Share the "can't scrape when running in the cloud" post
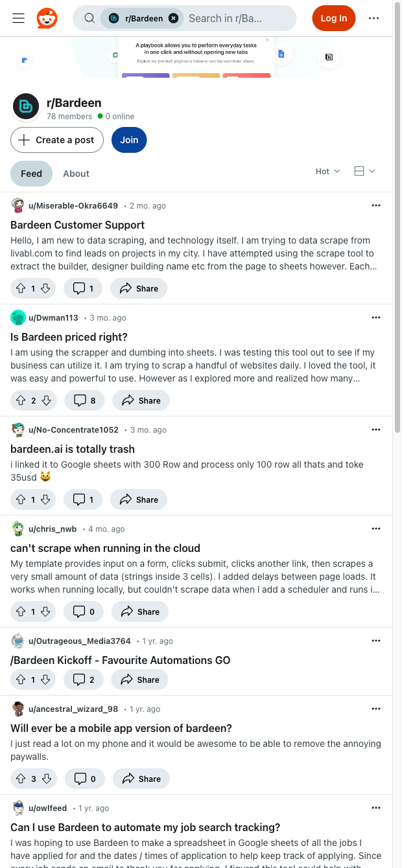Screen dimensions: 402x868 coord(139,611)
